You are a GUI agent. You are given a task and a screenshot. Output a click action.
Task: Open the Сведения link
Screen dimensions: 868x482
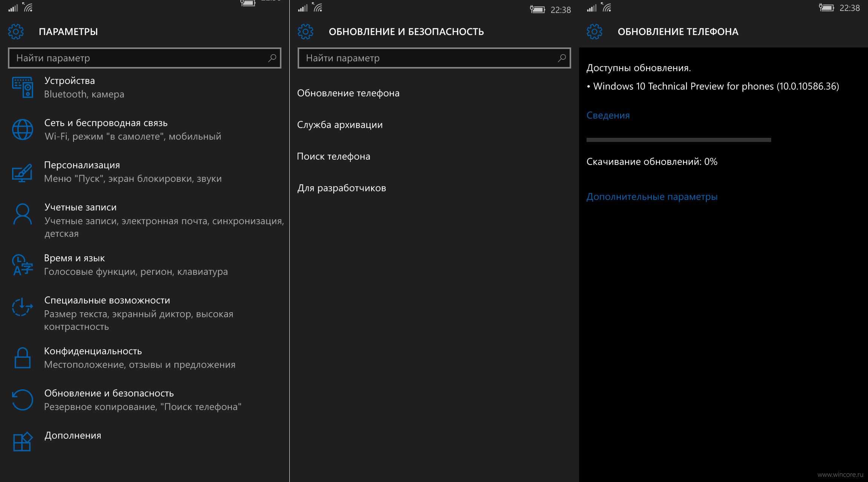608,115
